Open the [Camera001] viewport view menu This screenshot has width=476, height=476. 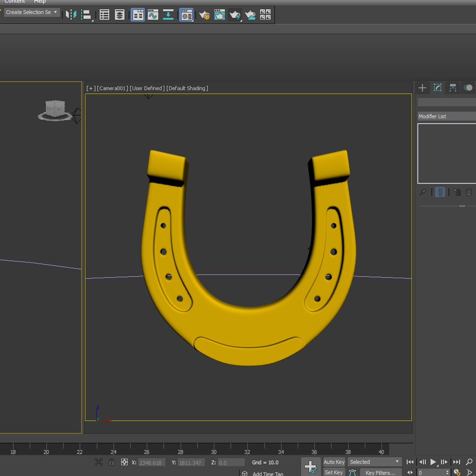pyautogui.click(x=112, y=88)
